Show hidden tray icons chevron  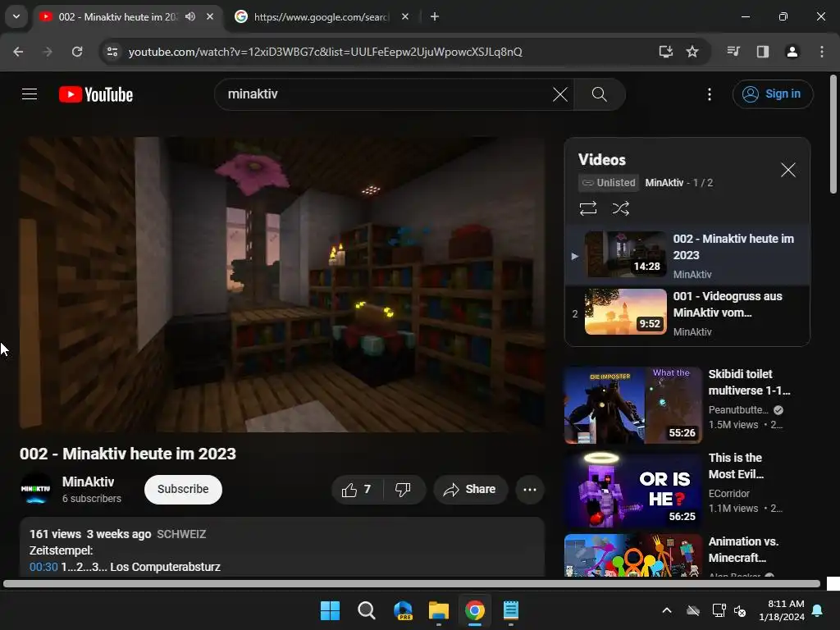click(666, 610)
